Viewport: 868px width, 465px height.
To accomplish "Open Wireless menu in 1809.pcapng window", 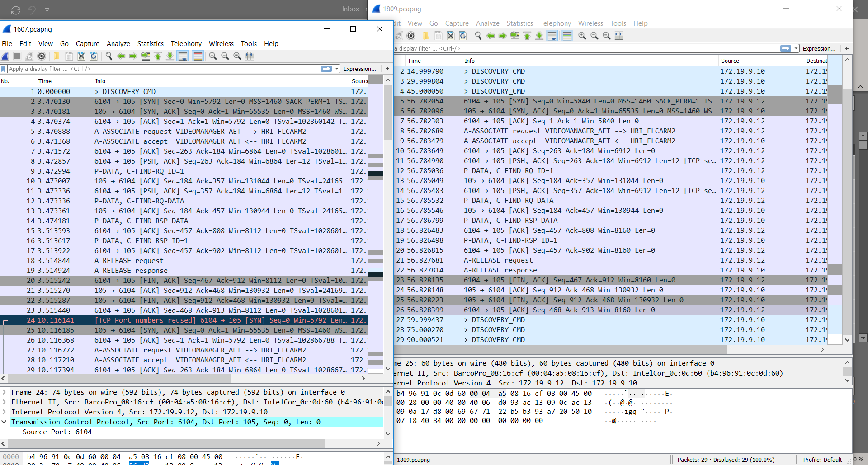I will [590, 23].
